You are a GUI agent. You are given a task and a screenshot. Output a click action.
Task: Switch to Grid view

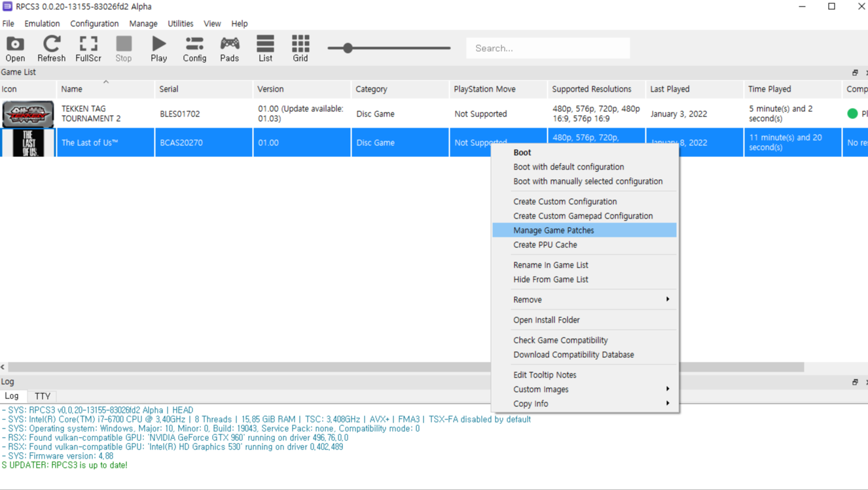tap(300, 49)
